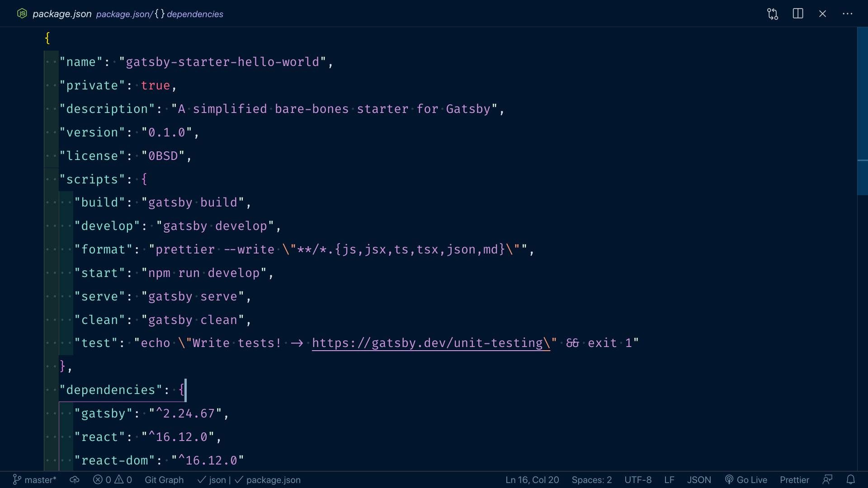Click the opening brace on the first line
868x488 pixels.
pyautogui.click(x=47, y=38)
